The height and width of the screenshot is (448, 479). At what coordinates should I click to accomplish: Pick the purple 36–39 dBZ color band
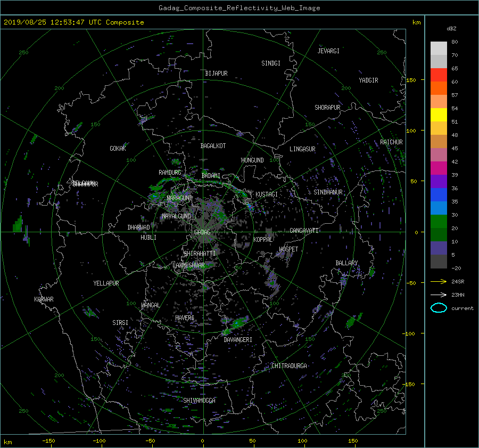[439, 182]
